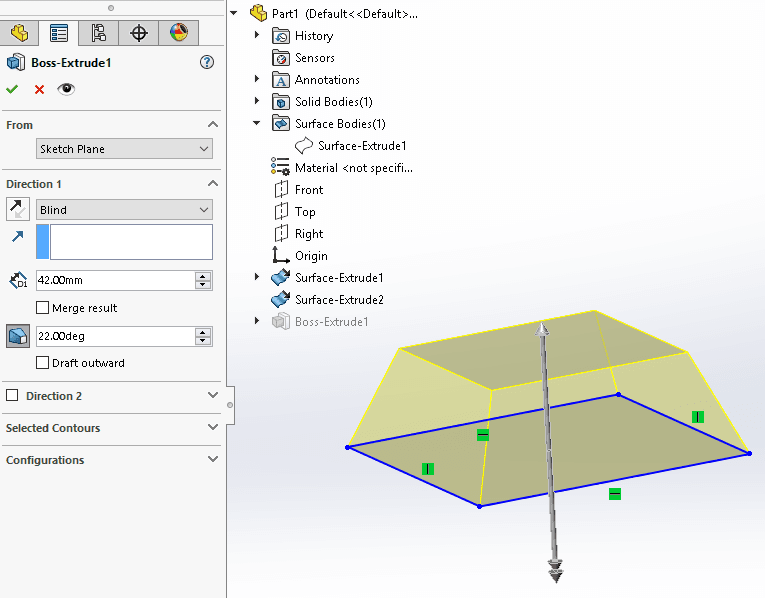Open the DimXpertManager tab icon
Screen dimensions: 765x598
click(x=139, y=32)
